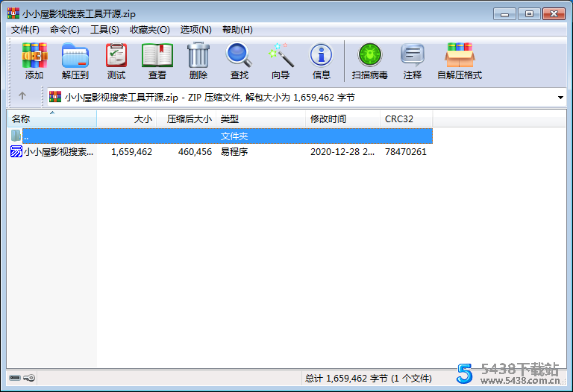Open the 查找 (Find) magnifier tool
The width and height of the screenshot is (573, 392).
pos(239,60)
